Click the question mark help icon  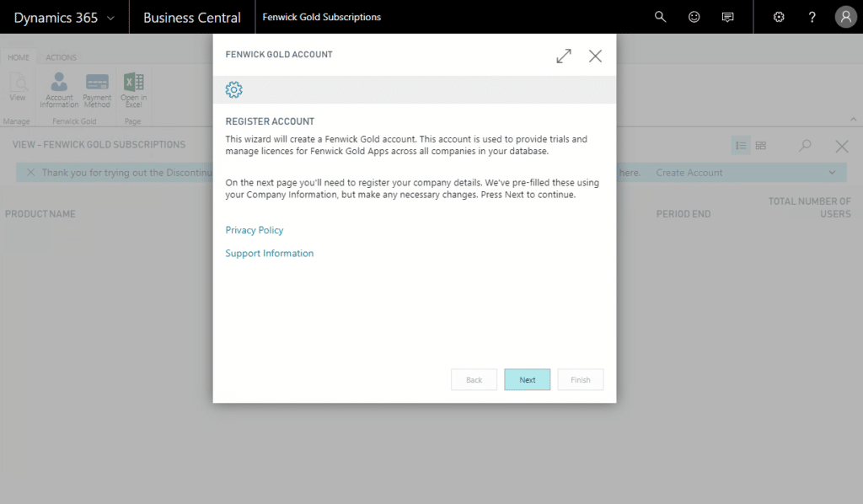(x=812, y=17)
